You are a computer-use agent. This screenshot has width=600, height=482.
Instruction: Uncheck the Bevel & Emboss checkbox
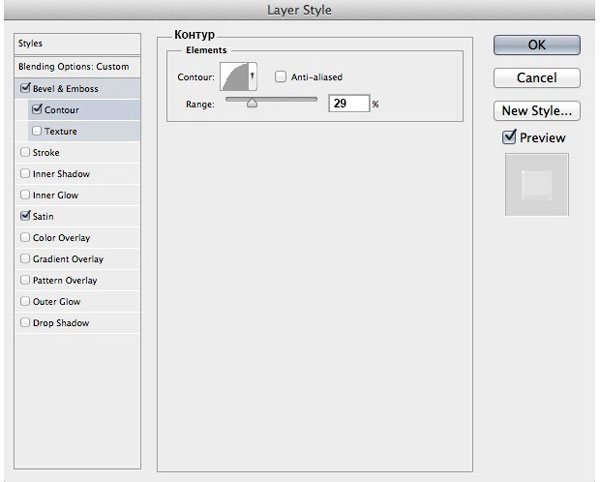pos(25,88)
